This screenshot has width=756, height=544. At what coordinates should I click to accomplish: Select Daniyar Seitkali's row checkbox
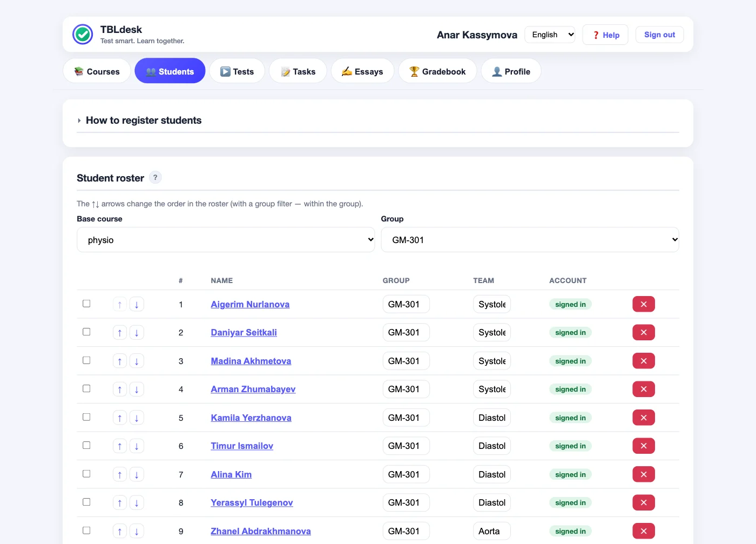click(x=86, y=332)
